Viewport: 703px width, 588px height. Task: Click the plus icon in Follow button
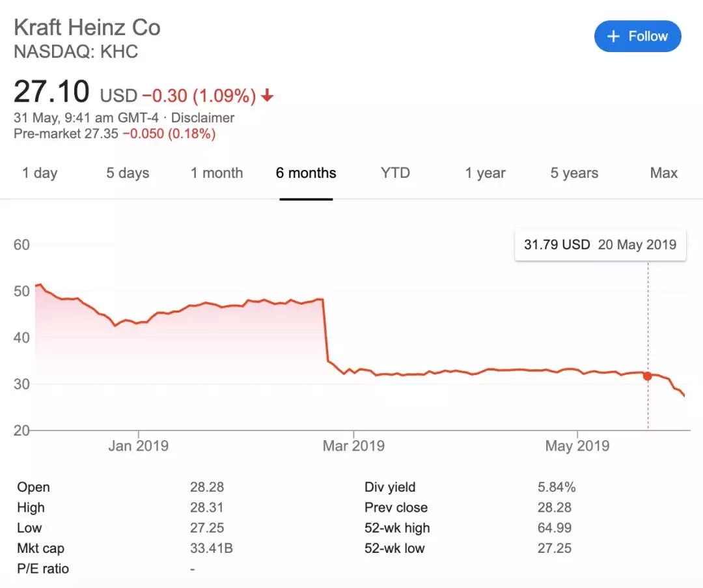coord(613,36)
